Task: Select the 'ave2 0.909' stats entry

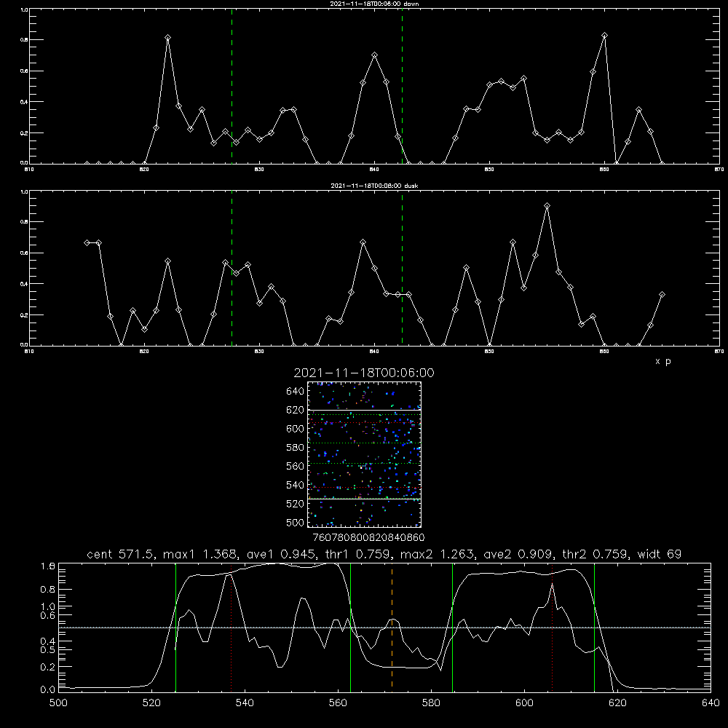Action: tap(519, 554)
